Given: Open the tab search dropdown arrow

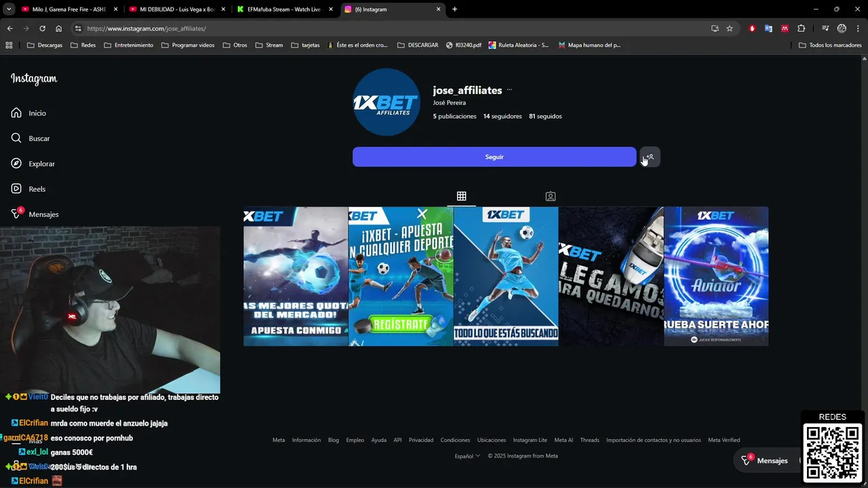Looking at the screenshot, I should click(x=9, y=9).
